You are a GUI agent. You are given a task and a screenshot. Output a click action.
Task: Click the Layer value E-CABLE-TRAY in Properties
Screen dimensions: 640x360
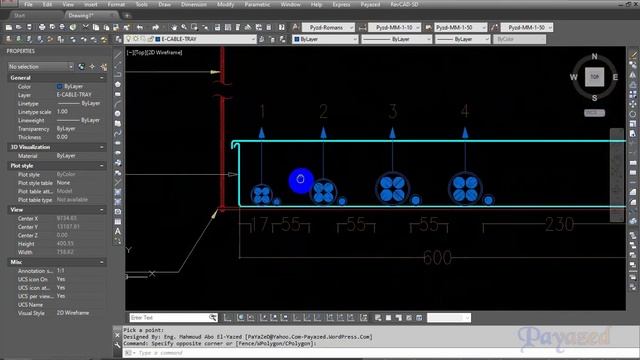pyautogui.click(x=74, y=95)
